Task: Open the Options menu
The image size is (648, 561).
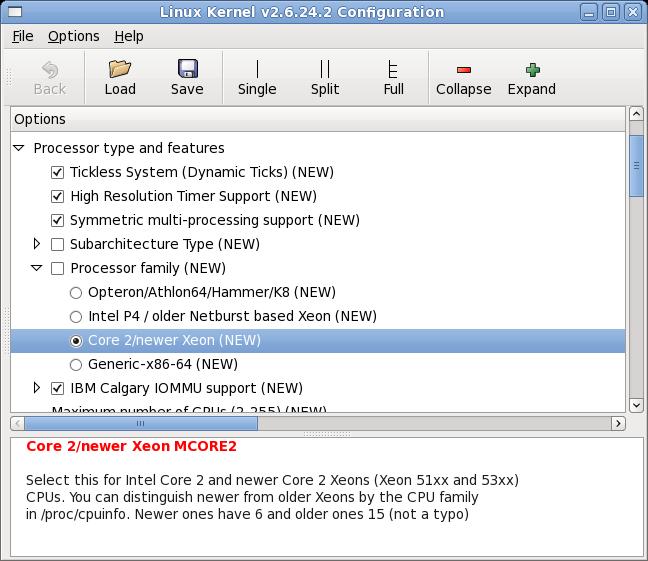Action: click(74, 36)
